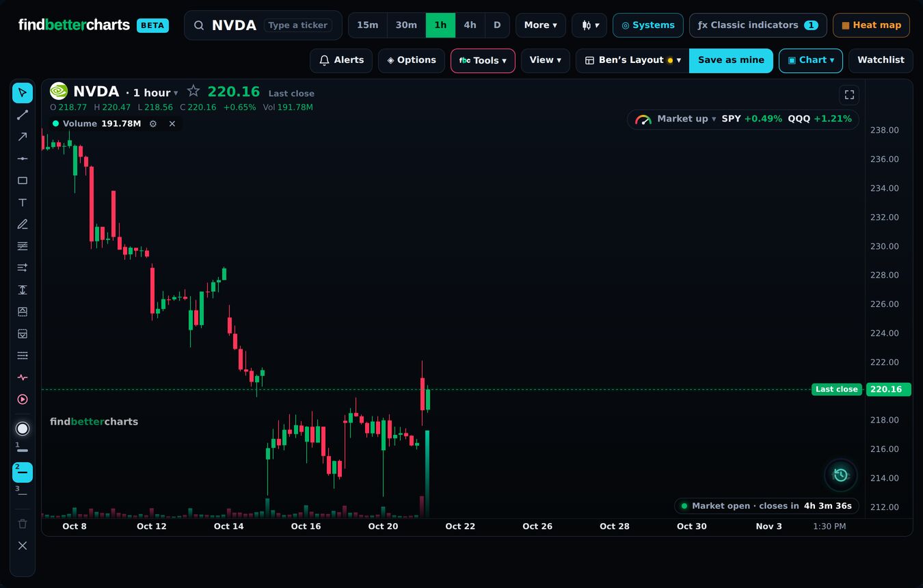Viewport: 923px width, 588px height.
Task: Delete drawings with the trash icon
Action: click(23, 524)
